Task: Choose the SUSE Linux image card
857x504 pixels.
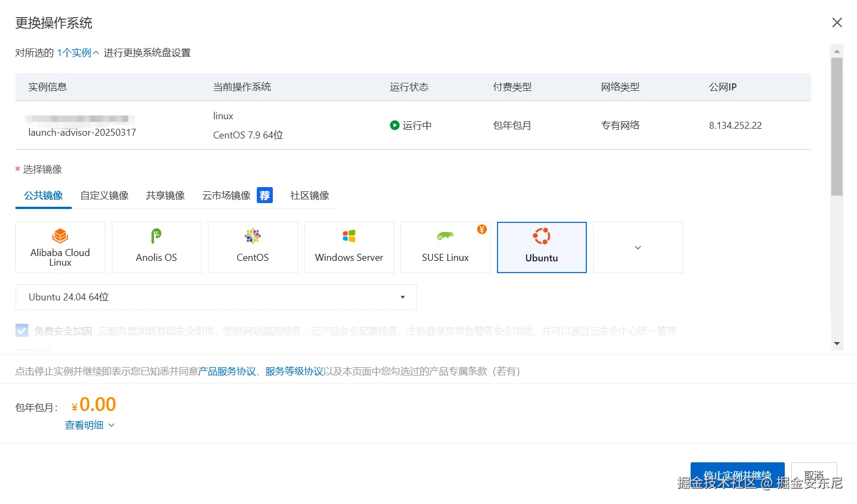Action: (x=446, y=247)
